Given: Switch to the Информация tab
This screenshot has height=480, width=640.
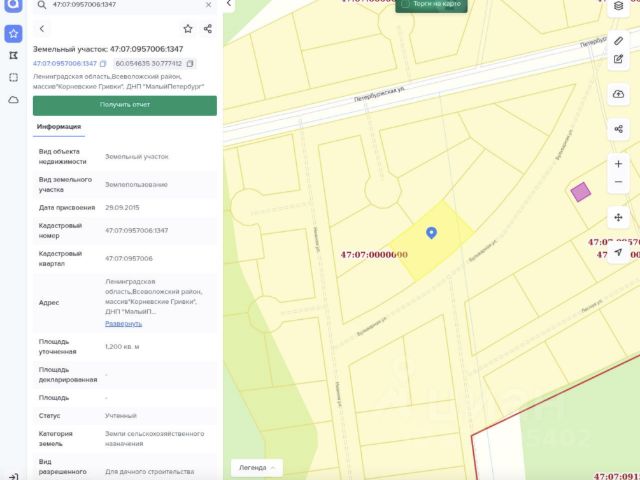Looking at the screenshot, I should coord(59,127).
